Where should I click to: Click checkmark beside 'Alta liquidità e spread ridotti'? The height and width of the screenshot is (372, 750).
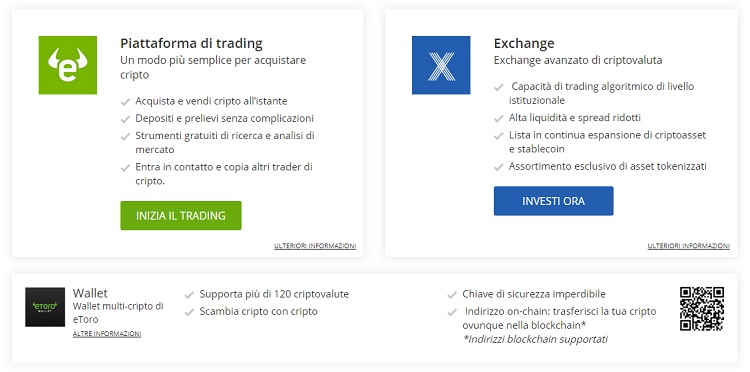click(x=499, y=118)
